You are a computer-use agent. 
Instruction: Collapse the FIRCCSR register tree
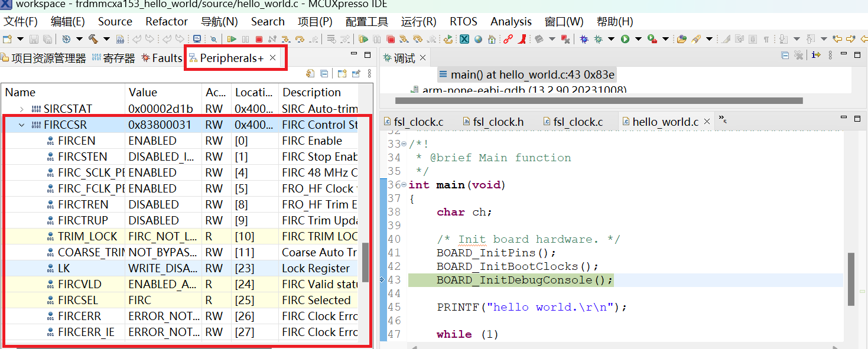[x=21, y=125]
